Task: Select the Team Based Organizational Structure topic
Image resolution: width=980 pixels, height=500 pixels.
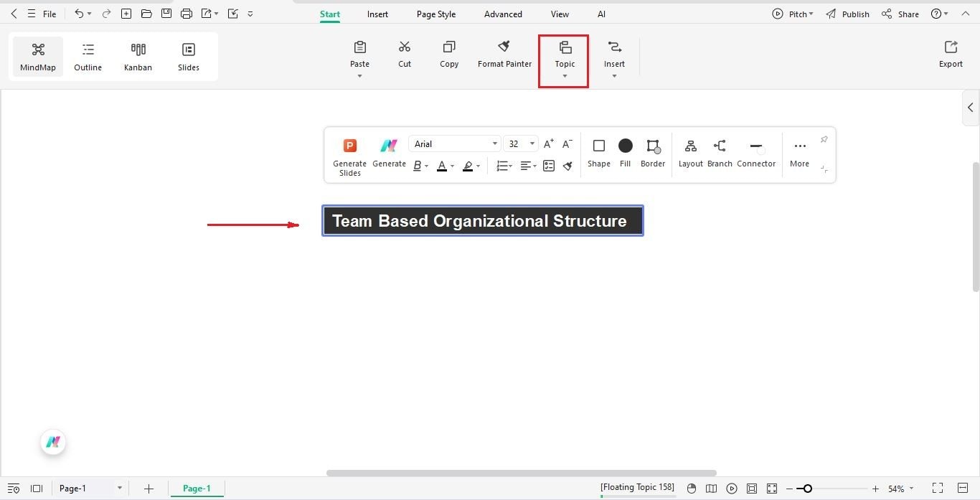Action: (x=483, y=220)
